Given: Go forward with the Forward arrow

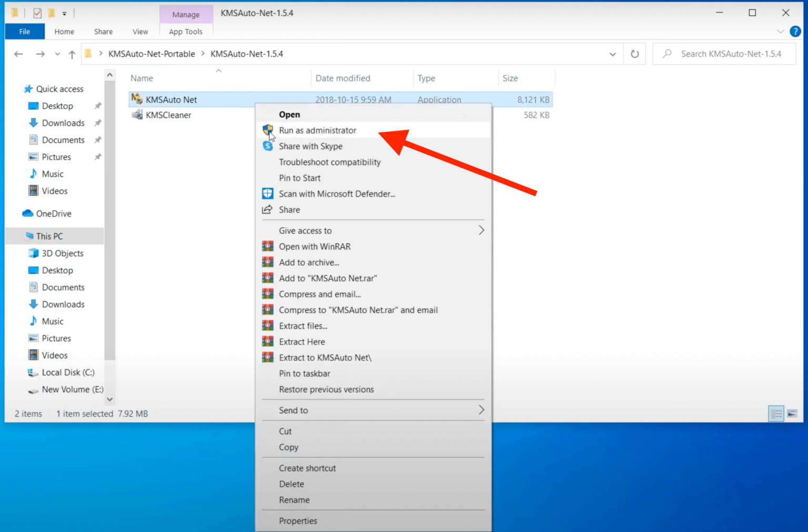Looking at the screenshot, I should (40, 54).
